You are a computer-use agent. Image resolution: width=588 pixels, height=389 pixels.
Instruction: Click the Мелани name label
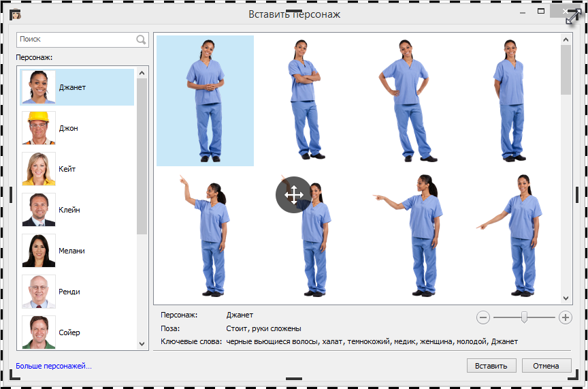[71, 251]
